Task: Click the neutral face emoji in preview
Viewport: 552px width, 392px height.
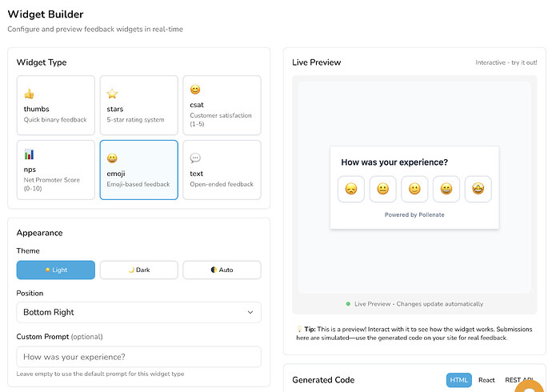Action: click(x=382, y=190)
